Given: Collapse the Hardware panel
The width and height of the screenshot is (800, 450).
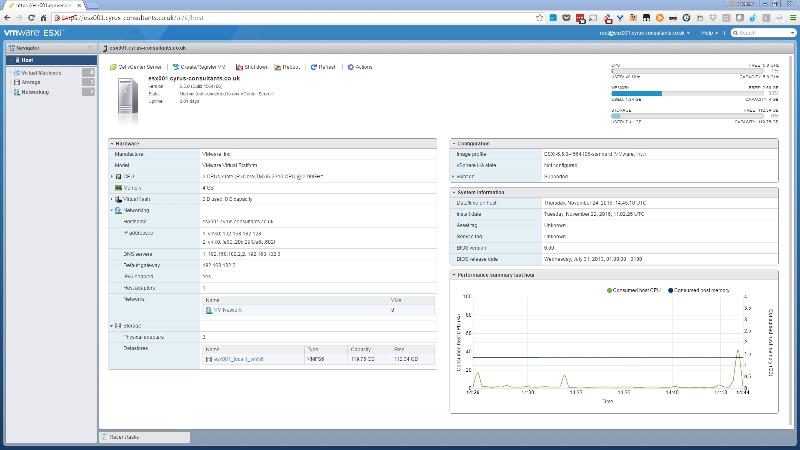Looking at the screenshot, I should click(x=113, y=144).
